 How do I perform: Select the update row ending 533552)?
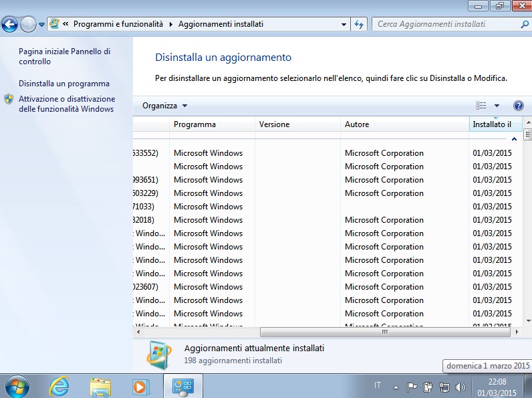pos(327,153)
